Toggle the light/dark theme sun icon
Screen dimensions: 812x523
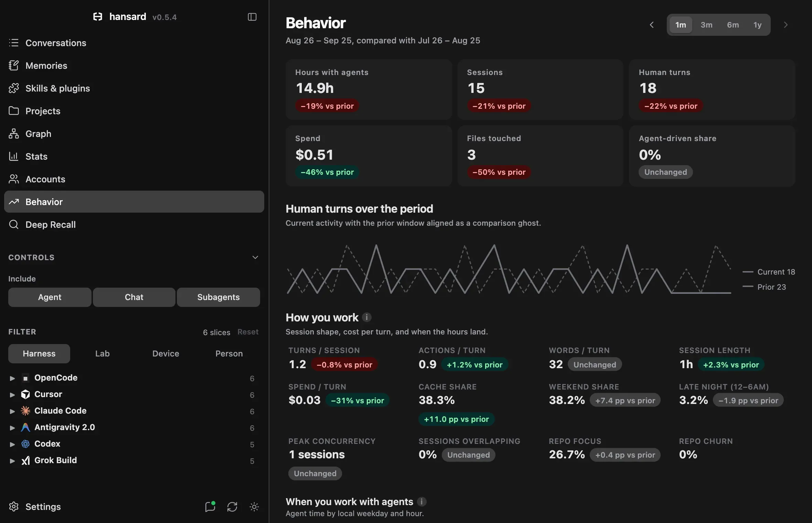[254, 506]
